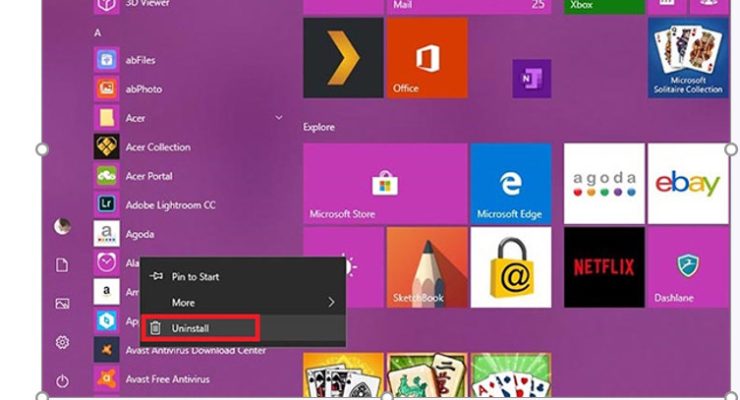Choose More in context menu
The width and height of the screenshot is (740, 400).
click(x=243, y=302)
